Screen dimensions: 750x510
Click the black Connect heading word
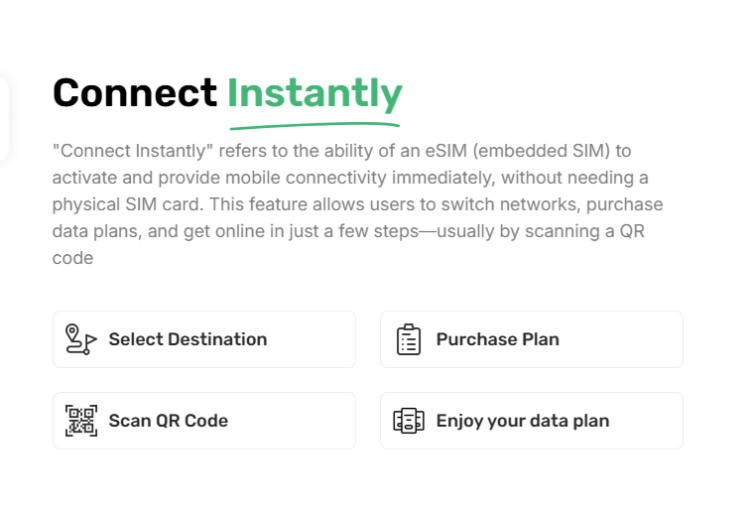pyautogui.click(x=135, y=92)
